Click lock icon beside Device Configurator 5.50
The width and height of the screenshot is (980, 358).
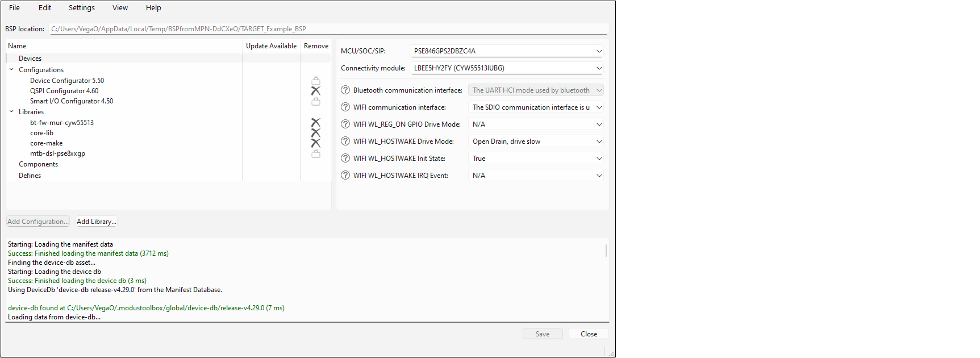316,81
